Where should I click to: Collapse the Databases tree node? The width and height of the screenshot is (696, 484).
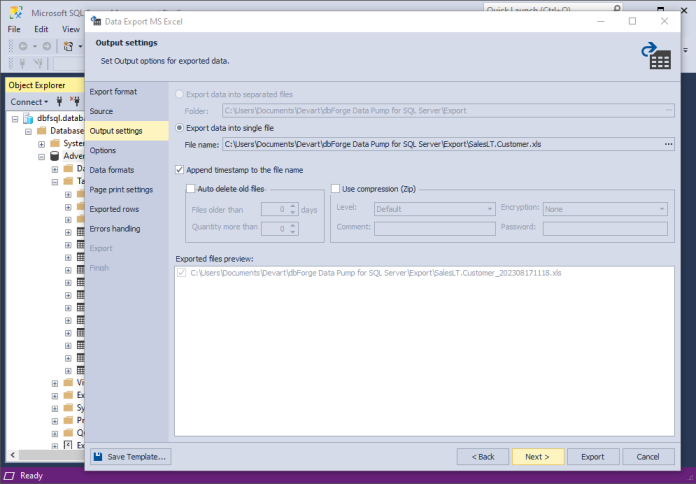point(28,130)
